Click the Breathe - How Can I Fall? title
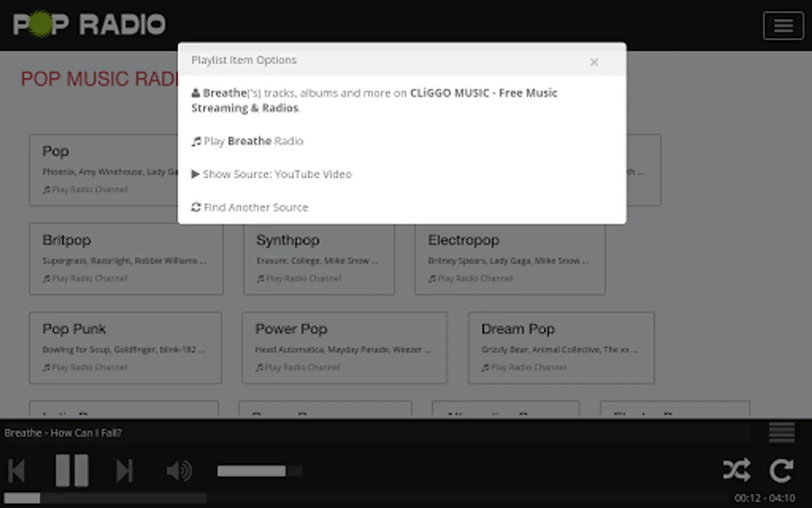This screenshot has width=812, height=508. point(63,433)
